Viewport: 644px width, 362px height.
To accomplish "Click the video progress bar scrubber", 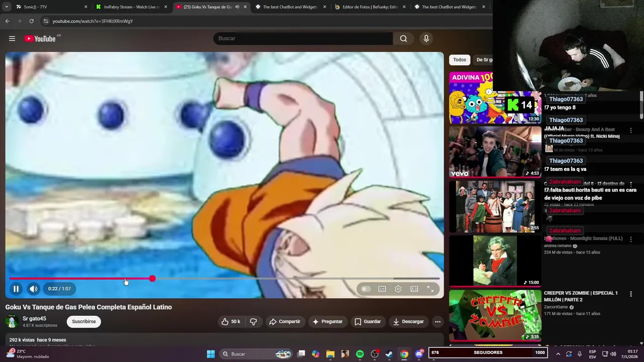I will 152,279.
